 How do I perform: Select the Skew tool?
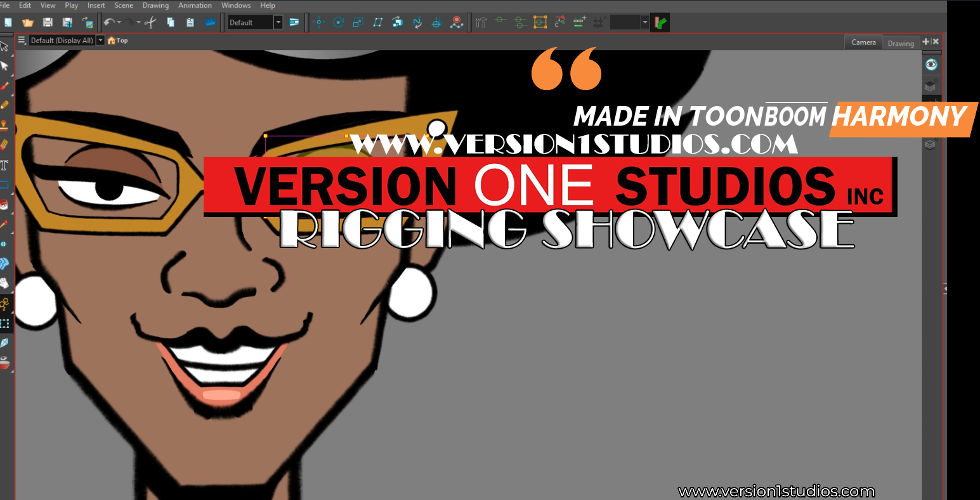377,22
